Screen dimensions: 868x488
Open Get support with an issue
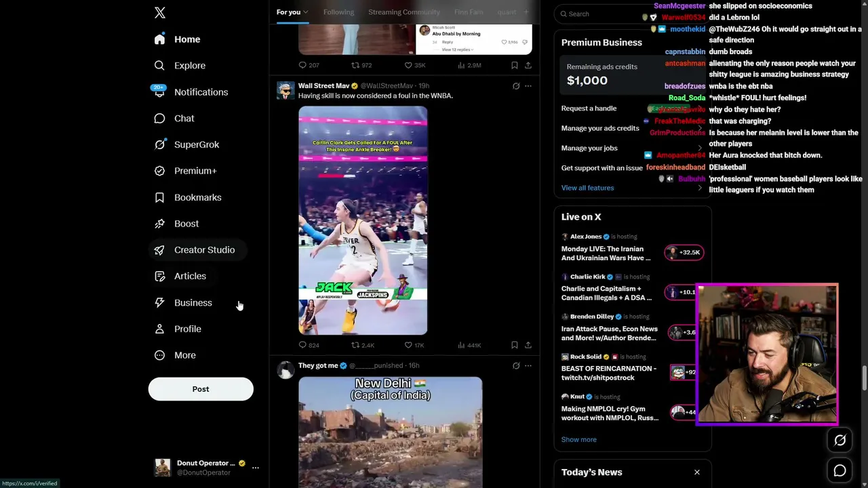(x=601, y=168)
